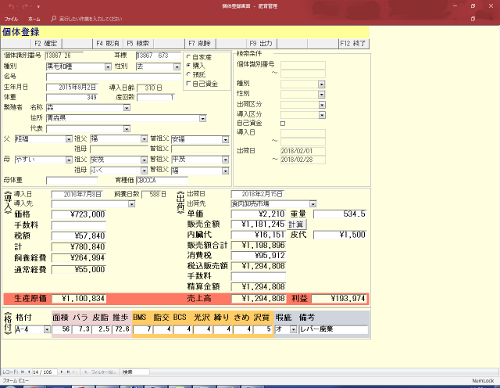
Task: Open the 格付 grade dropdown
Action: [47, 330]
